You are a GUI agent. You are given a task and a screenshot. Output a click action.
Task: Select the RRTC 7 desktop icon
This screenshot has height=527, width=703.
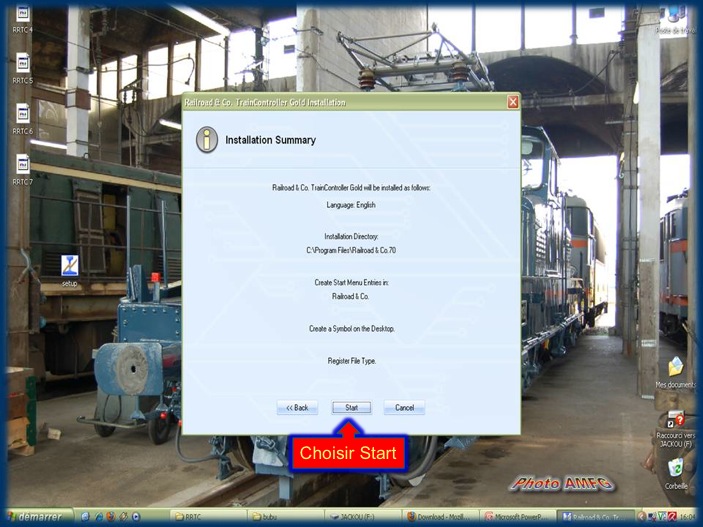22,170
